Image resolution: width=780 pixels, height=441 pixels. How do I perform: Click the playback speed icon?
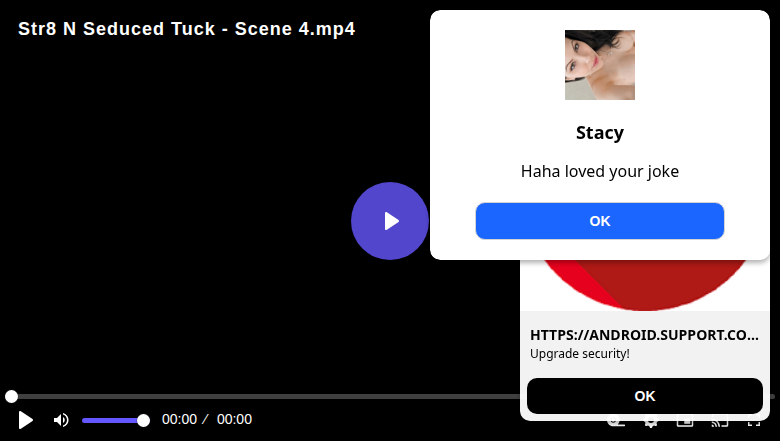point(616,423)
